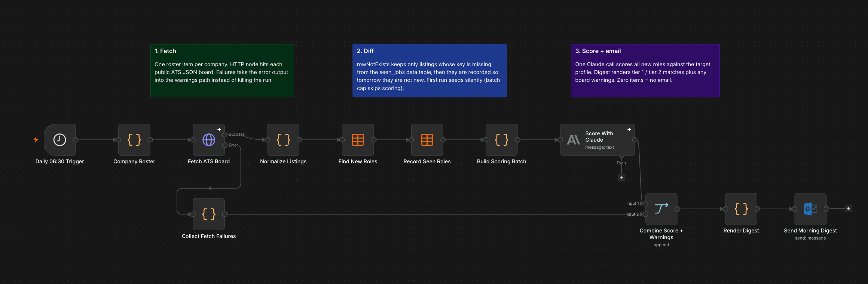
Task: Click the output connector of Company Roster
Action: point(150,140)
